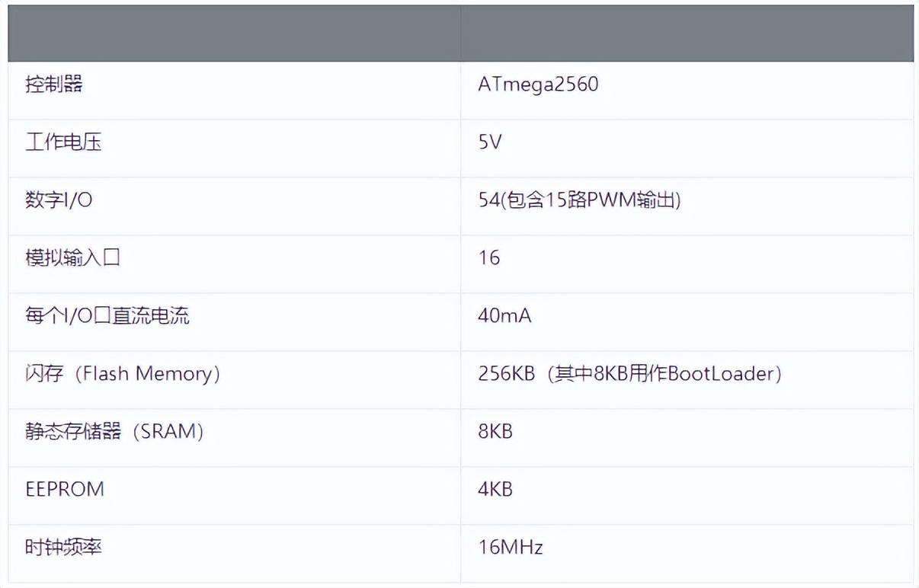
Task: Click the 静态存储器 (SRAM) label
Action: pos(114,432)
